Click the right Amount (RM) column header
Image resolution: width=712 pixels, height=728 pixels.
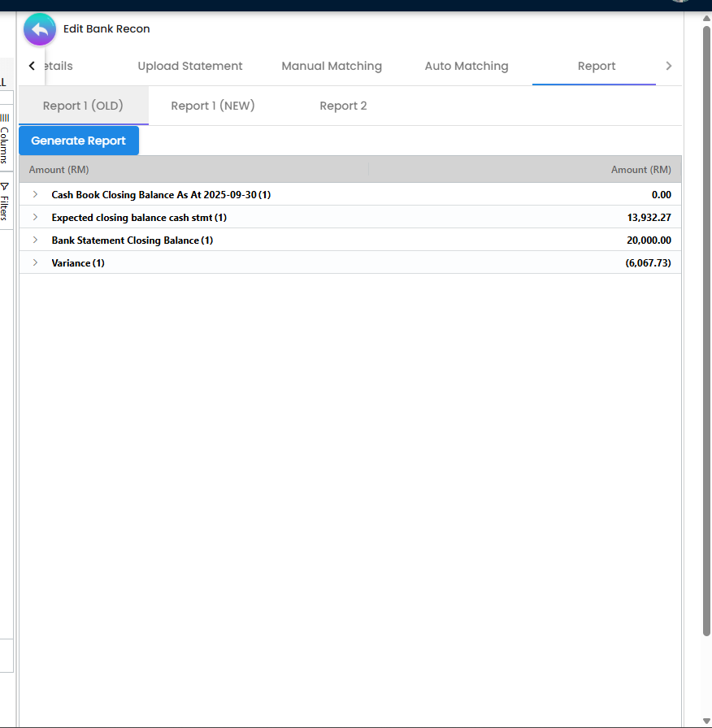click(640, 170)
